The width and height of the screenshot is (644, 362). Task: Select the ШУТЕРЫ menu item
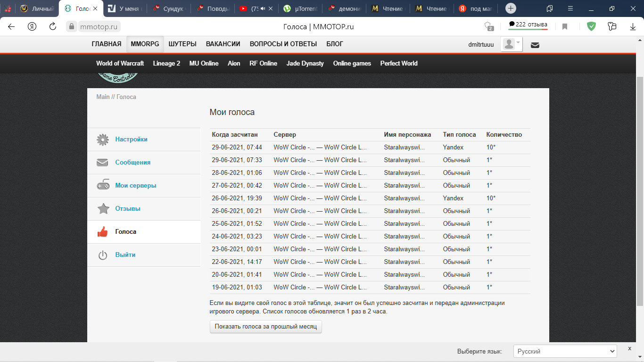tap(182, 44)
